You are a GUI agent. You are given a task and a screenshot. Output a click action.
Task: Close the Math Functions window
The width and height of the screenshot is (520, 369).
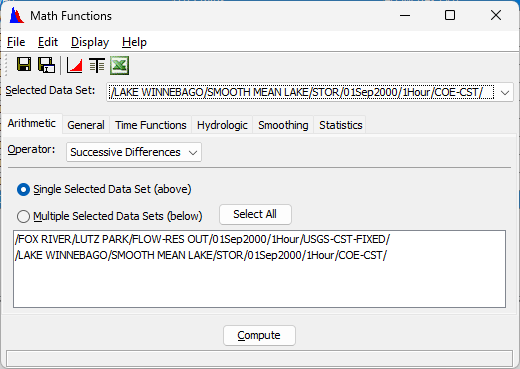point(496,15)
